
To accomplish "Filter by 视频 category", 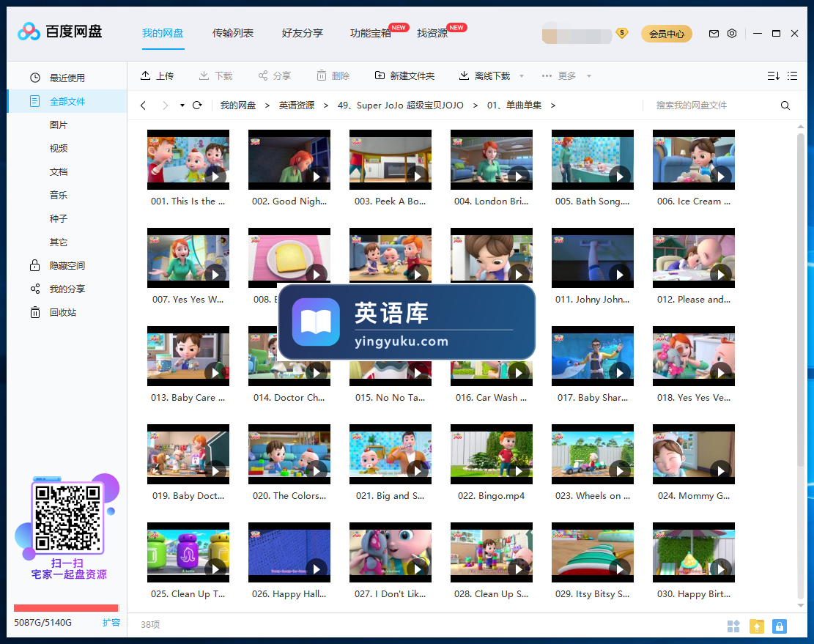I will (59, 149).
